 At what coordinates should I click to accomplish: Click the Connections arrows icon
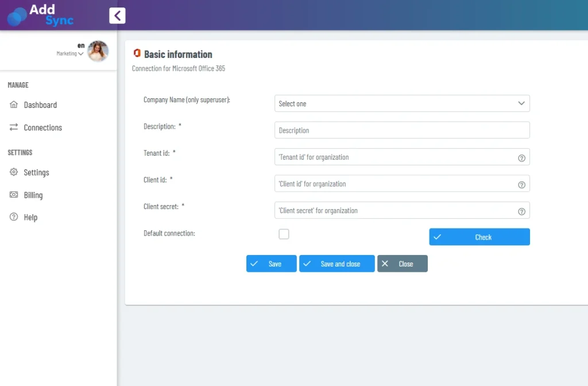coord(14,127)
